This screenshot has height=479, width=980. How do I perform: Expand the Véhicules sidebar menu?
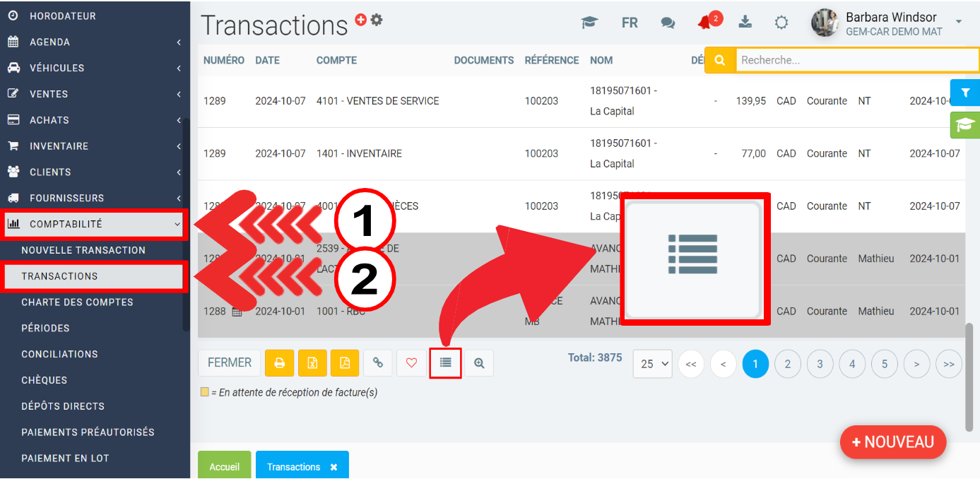[x=94, y=68]
